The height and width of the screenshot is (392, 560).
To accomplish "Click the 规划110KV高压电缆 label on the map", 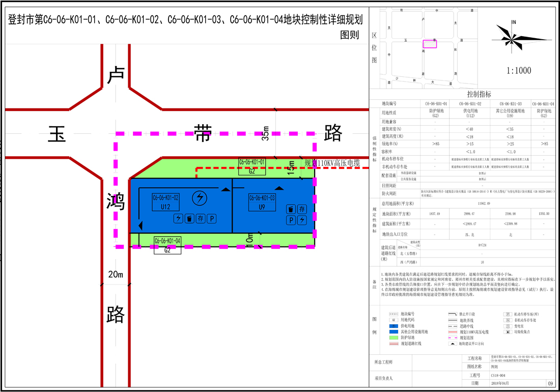I will [x=332, y=163].
